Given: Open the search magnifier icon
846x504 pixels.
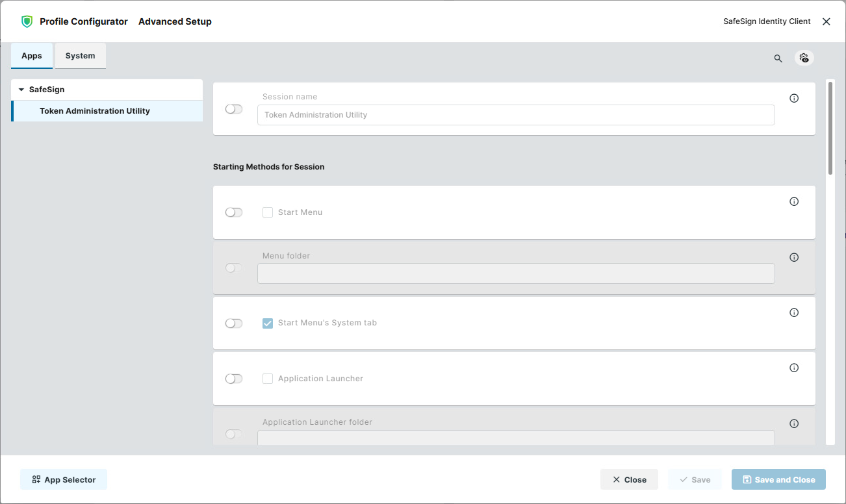Looking at the screenshot, I should [x=778, y=58].
